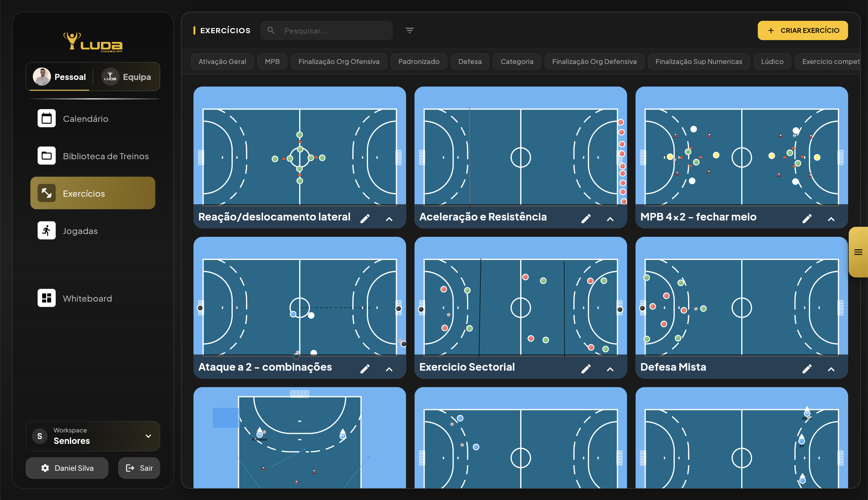Toggle the MPB filter chip
Screen dimensions: 868x500
[x=272, y=62]
